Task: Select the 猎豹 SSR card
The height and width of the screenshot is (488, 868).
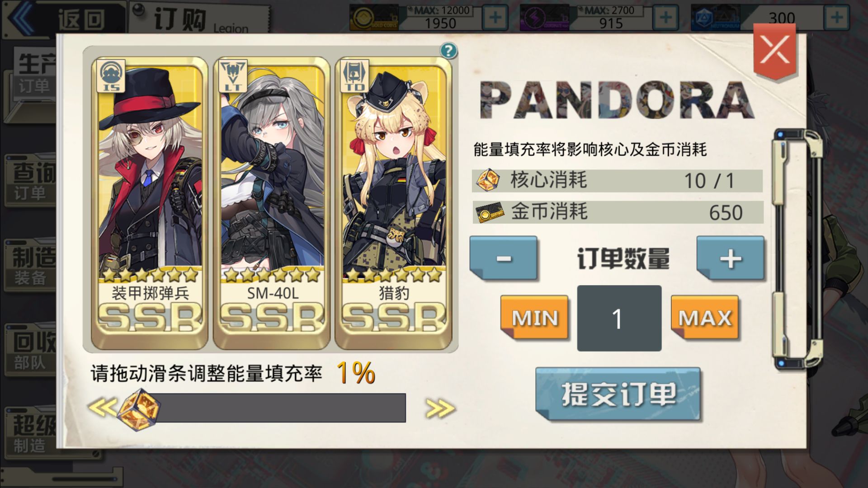Action: coord(394,203)
